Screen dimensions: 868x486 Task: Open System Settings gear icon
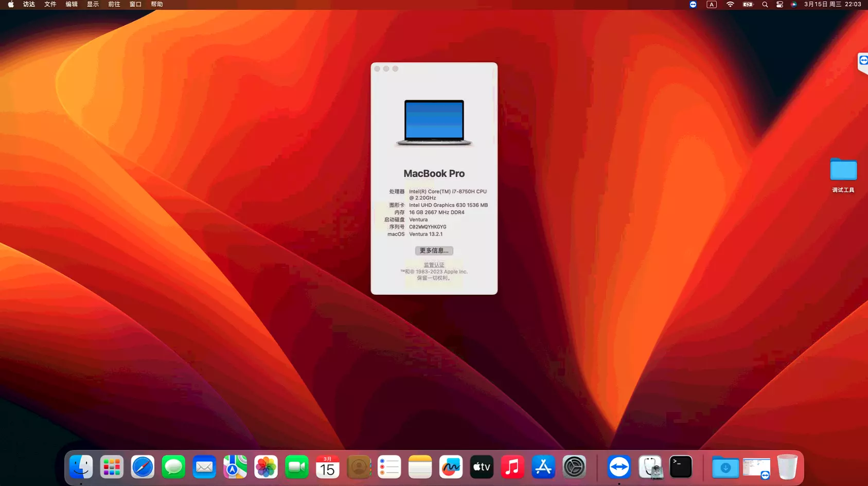[574, 467]
